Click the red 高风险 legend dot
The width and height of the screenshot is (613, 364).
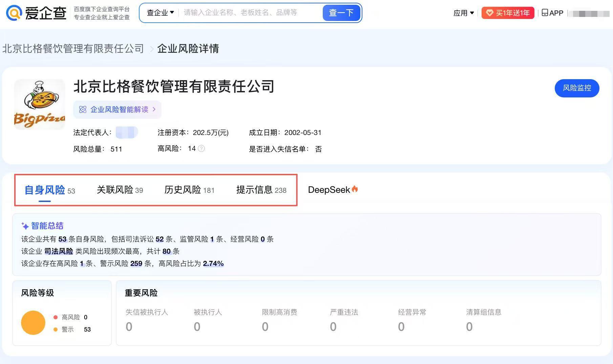click(x=56, y=317)
